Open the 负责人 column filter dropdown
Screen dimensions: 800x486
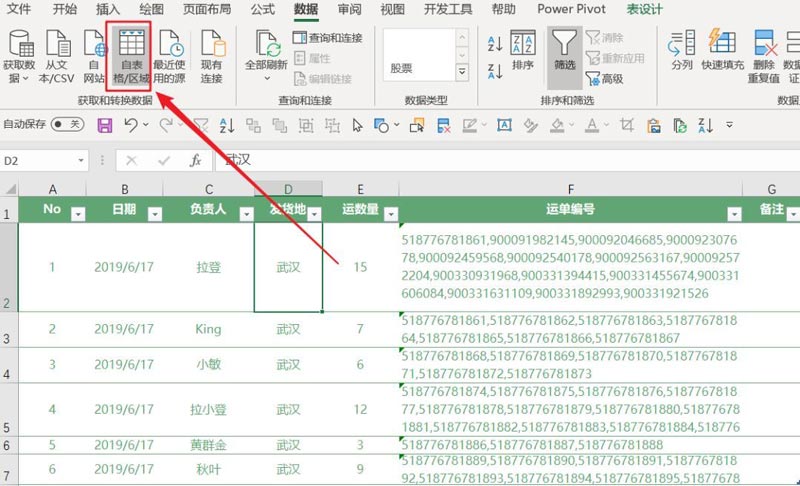click(246, 214)
